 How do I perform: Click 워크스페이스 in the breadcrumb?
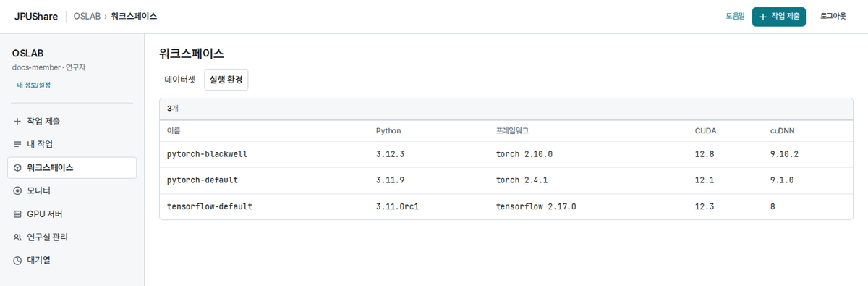coord(134,16)
